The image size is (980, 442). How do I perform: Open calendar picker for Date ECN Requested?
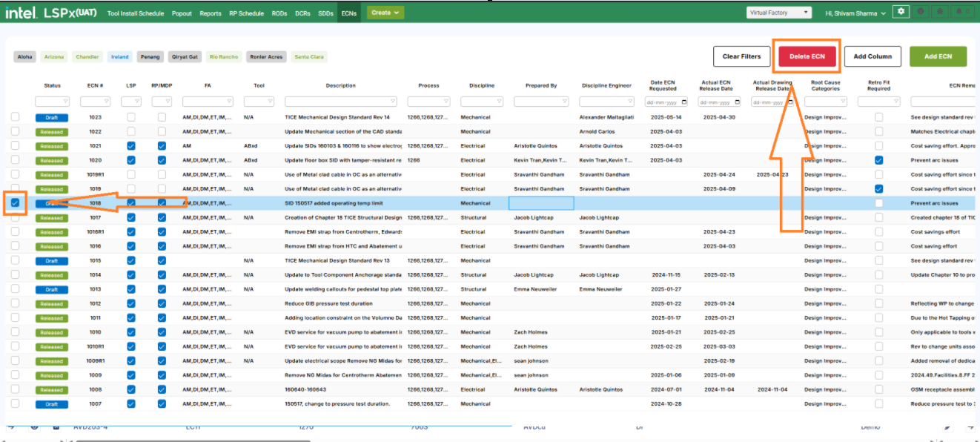point(683,102)
